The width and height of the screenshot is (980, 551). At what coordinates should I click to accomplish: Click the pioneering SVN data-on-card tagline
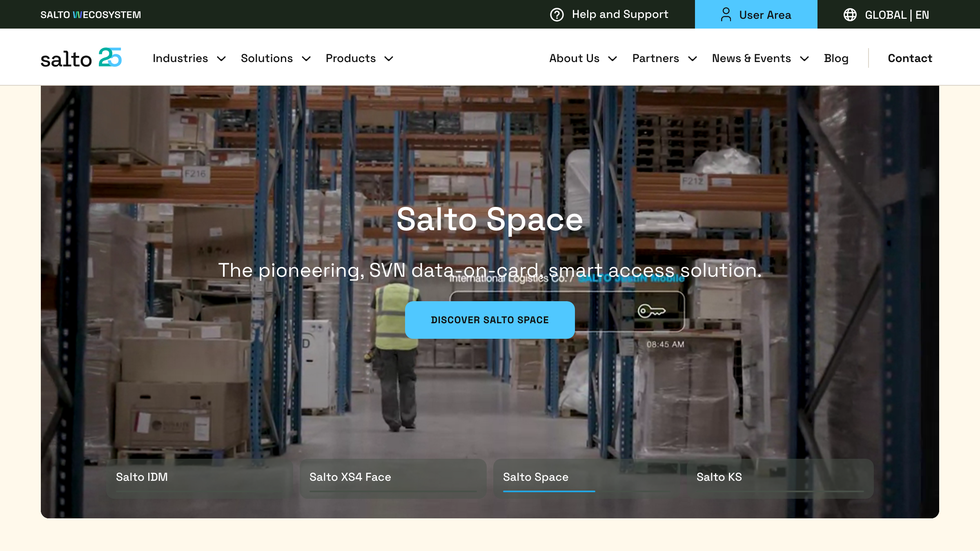[x=490, y=270]
